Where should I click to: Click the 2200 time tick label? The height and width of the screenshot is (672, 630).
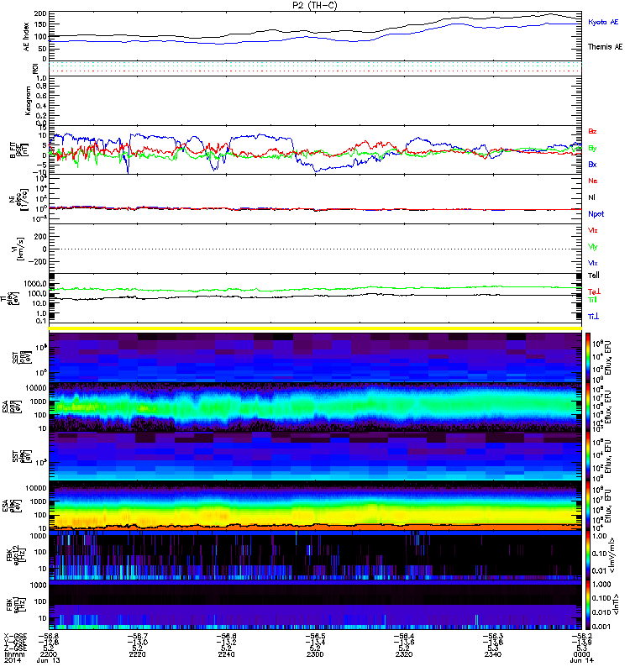click(48, 654)
